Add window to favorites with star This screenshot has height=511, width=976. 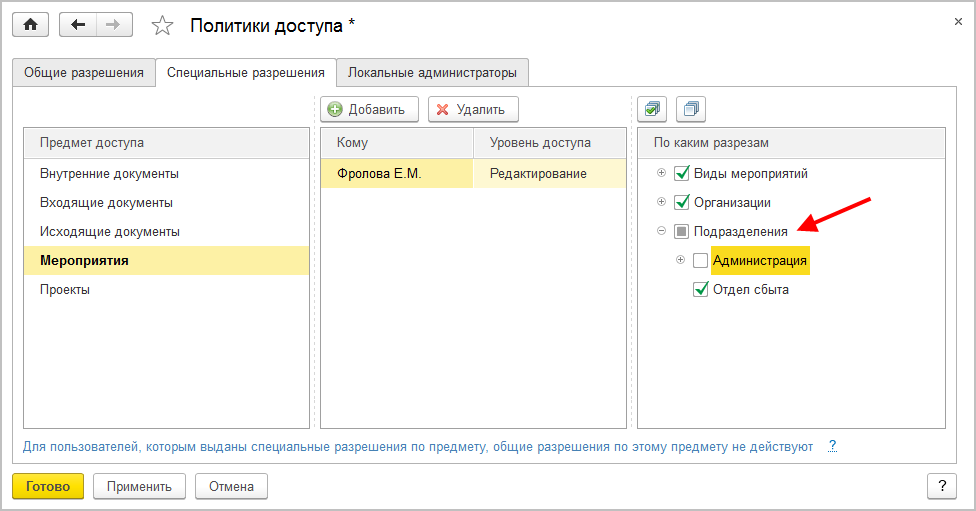pyautogui.click(x=162, y=26)
